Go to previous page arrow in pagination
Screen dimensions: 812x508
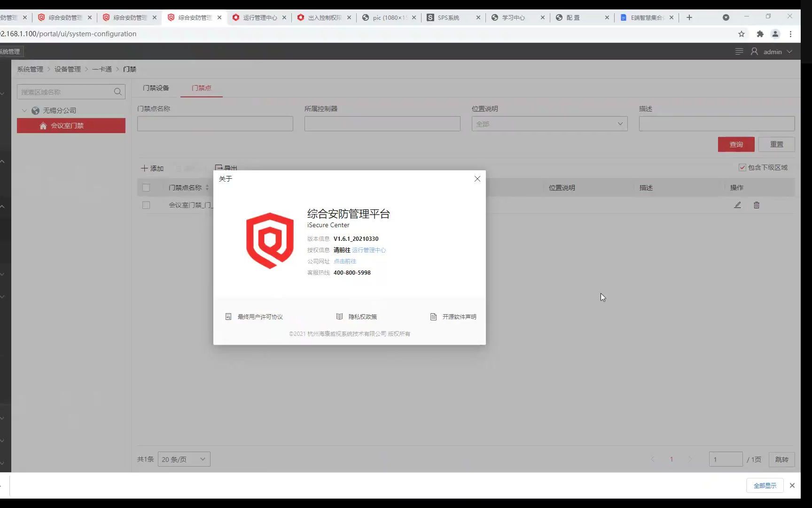tap(653, 460)
